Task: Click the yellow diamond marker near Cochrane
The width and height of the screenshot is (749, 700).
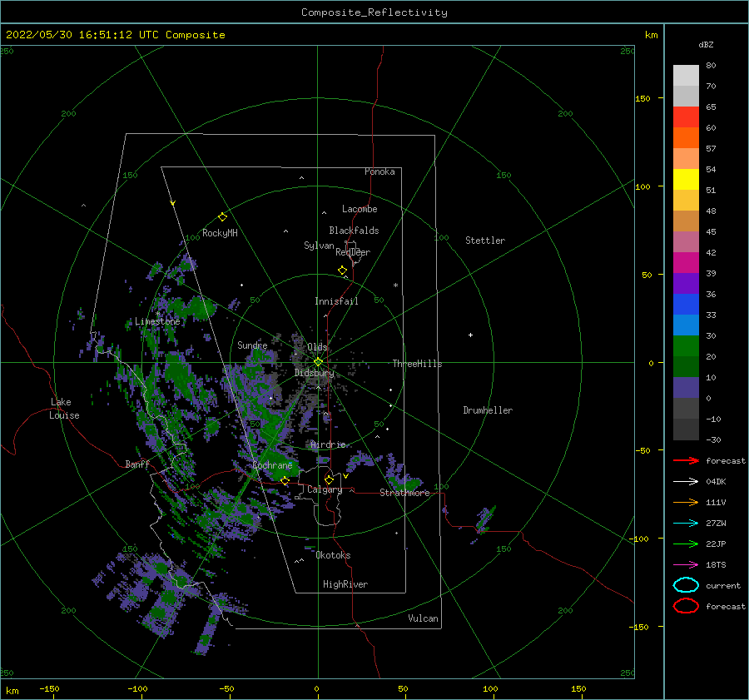Action: point(285,481)
